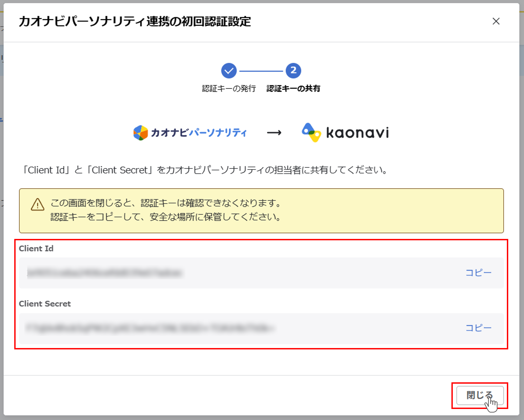This screenshot has width=524, height=420.
Task: Select the blurred Client Id field
Action: pyautogui.click(x=261, y=273)
